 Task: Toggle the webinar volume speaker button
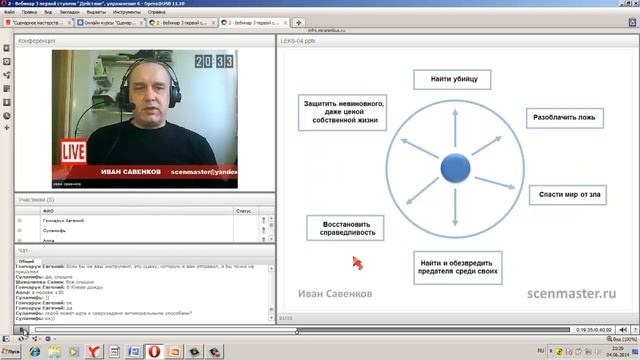click(x=623, y=330)
